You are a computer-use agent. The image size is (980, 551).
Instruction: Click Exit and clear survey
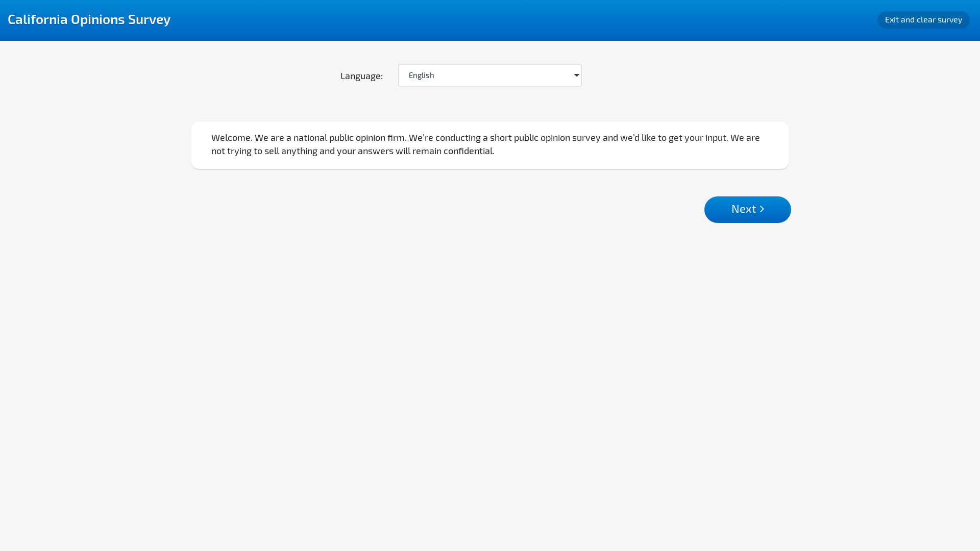923,20
